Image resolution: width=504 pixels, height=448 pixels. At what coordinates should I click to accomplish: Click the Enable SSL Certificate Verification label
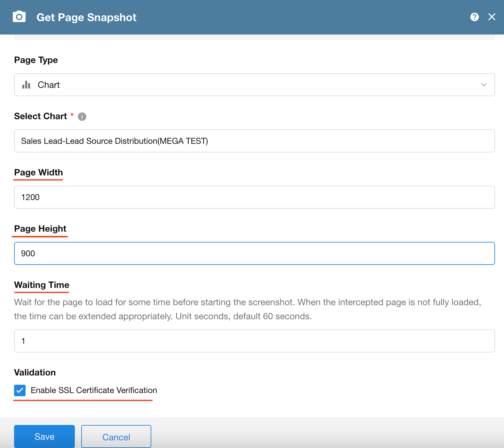94,390
